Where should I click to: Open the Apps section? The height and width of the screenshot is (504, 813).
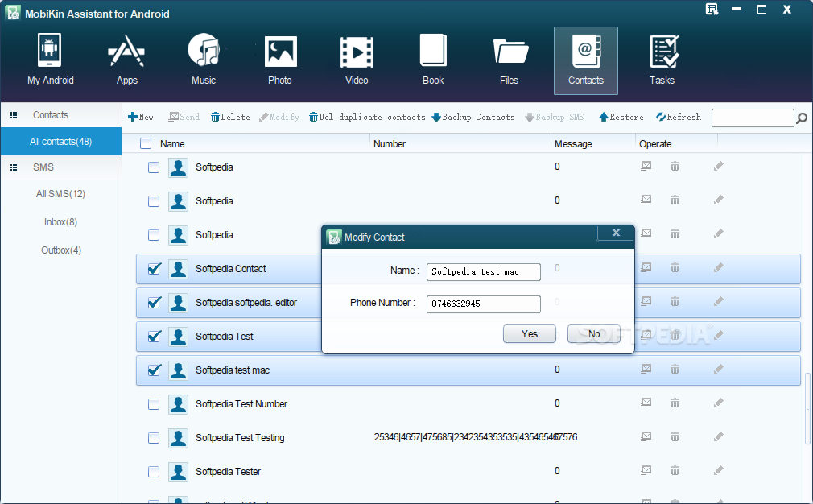[126, 60]
